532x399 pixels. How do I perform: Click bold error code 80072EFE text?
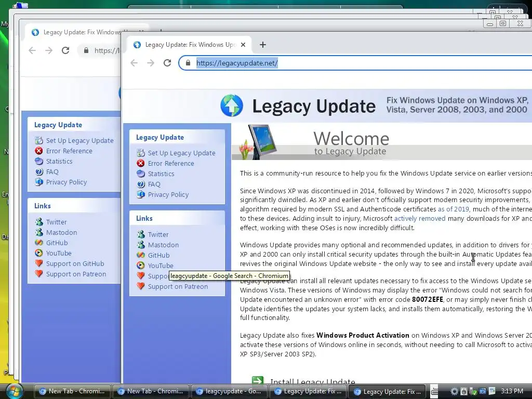coord(428,300)
